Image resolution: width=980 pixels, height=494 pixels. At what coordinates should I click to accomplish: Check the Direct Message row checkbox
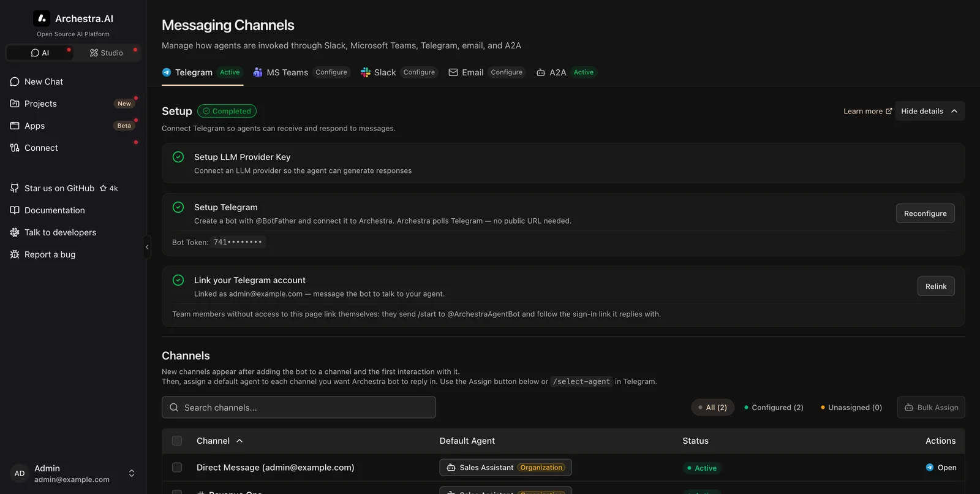point(177,468)
